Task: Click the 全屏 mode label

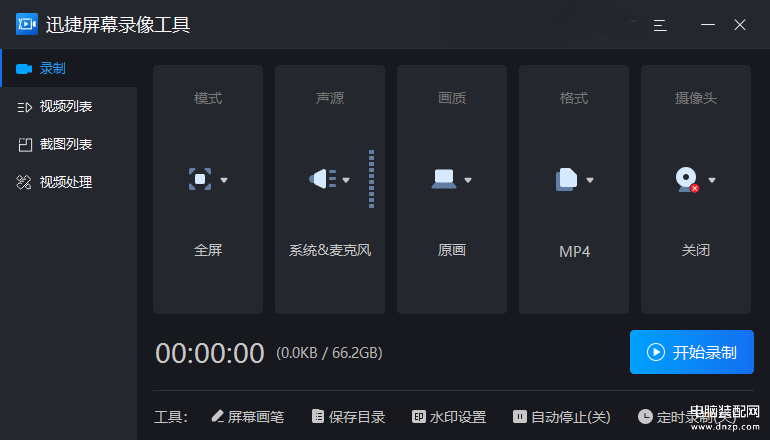Action: click(x=208, y=250)
